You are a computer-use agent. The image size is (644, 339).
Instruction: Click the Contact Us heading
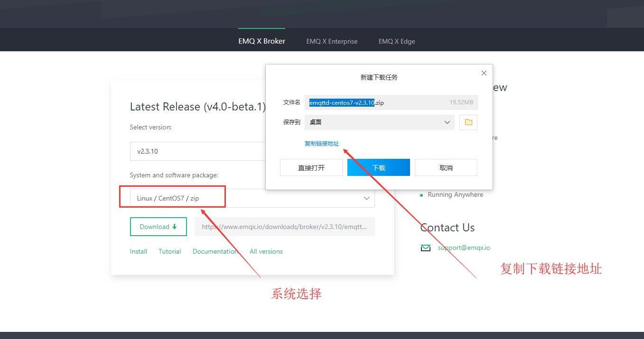(448, 228)
